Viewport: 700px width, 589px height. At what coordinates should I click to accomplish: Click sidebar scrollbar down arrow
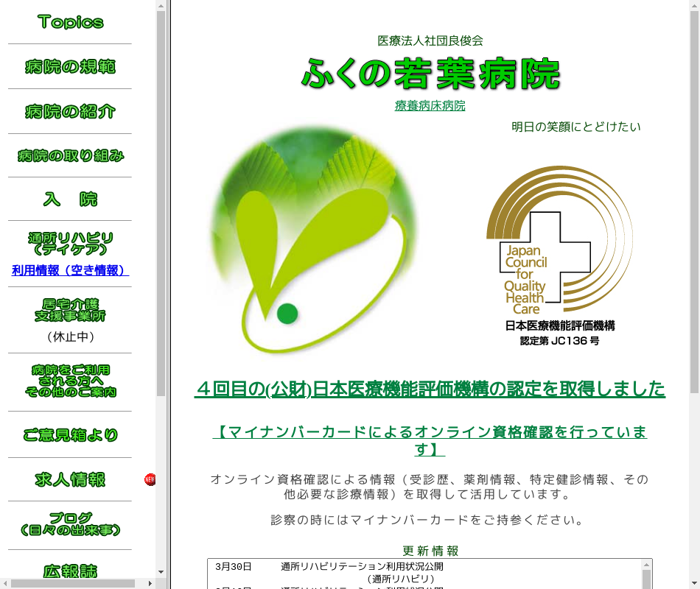pos(161,571)
